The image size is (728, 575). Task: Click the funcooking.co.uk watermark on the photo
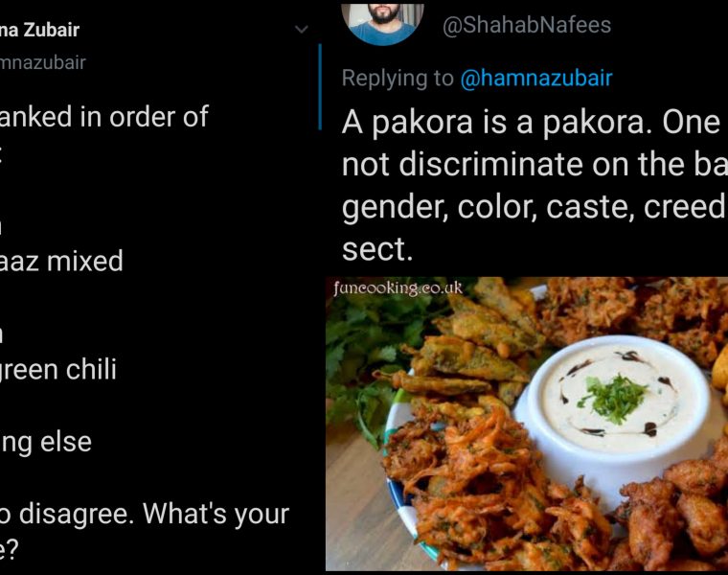pos(398,287)
